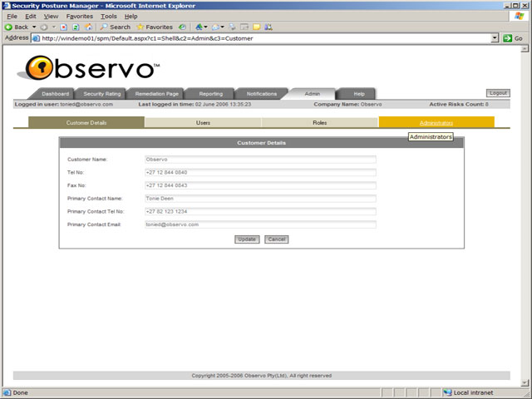Click the Internet Explorer title bar icon
Viewport: 532px width, 399px height.
(6, 6)
